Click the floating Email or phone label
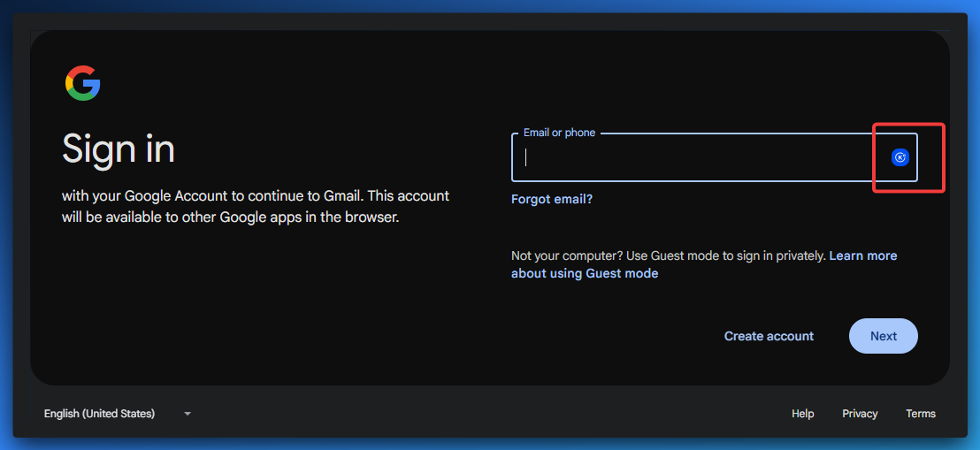Screen dimensions: 980x450 click(559, 133)
